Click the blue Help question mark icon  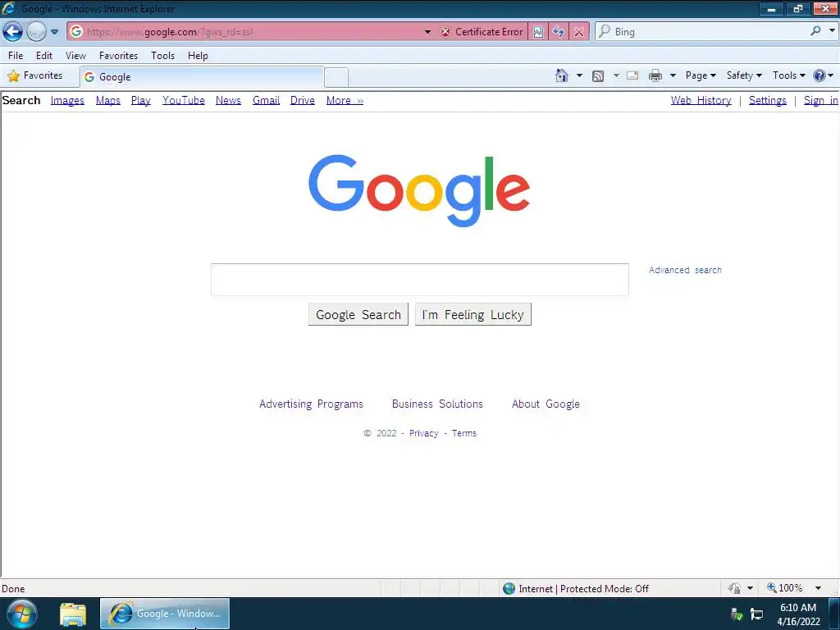click(819, 75)
